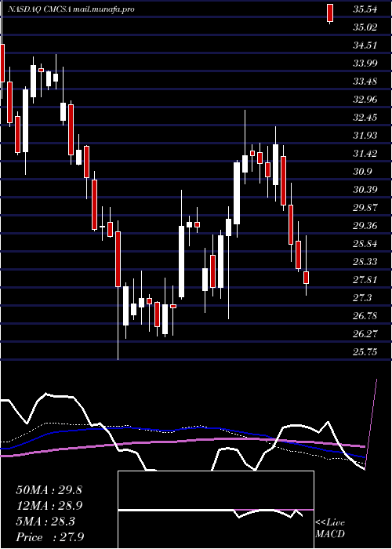Click the 12MA : 28.9 readout
Screen dimensions: 392x549
[x=49, y=506]
